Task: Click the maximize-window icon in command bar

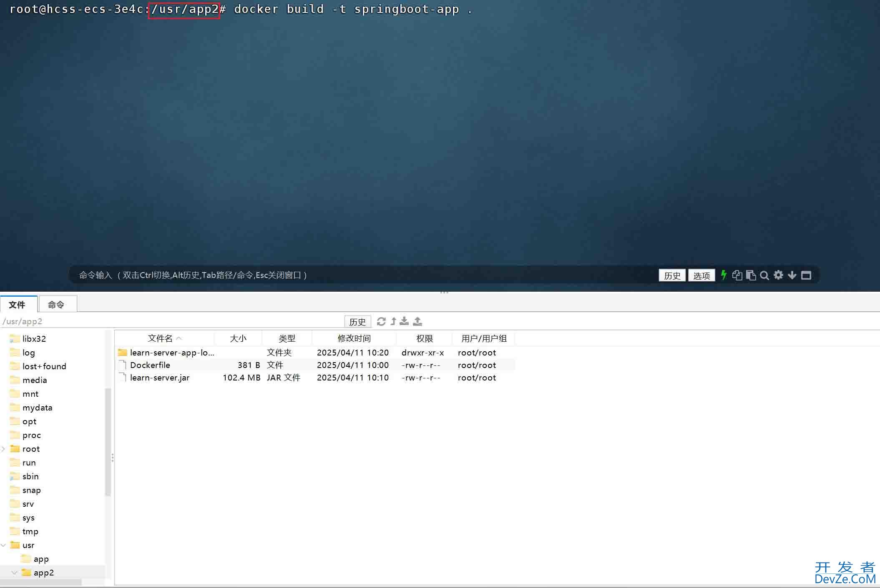Action: (x=806, y=275)
